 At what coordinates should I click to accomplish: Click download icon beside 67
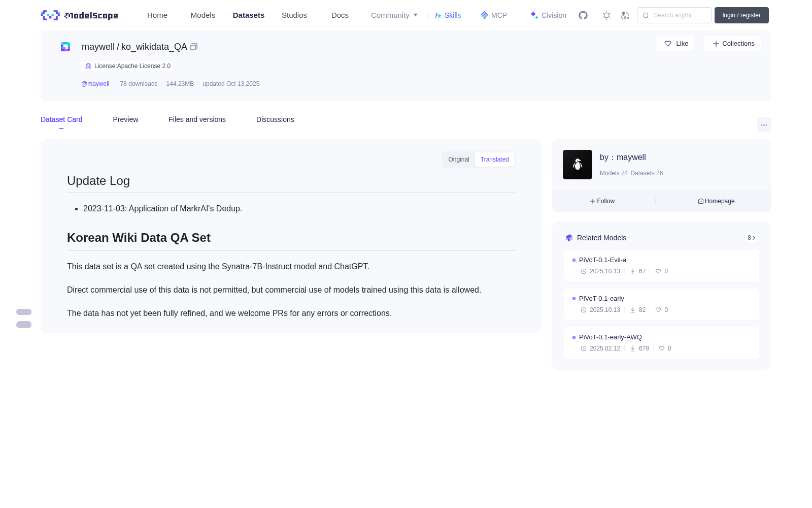pos(633,271)
